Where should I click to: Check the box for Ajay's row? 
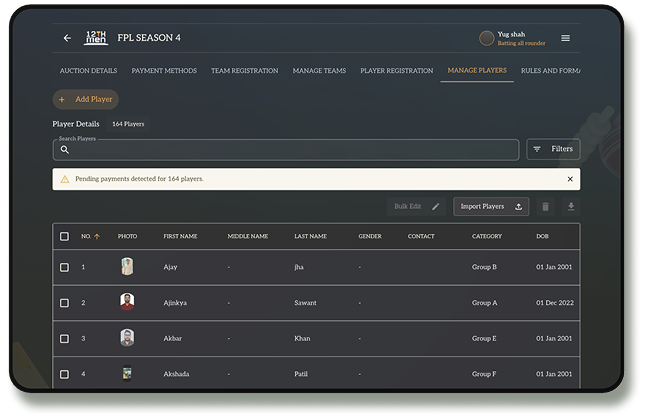click(x=64, y=267)
